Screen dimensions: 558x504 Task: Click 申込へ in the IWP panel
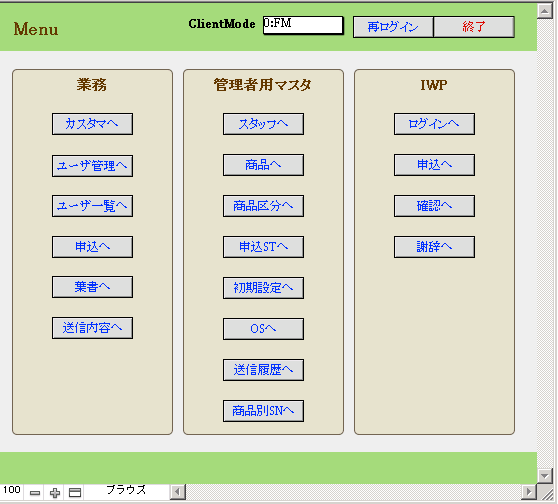point(434,165)
